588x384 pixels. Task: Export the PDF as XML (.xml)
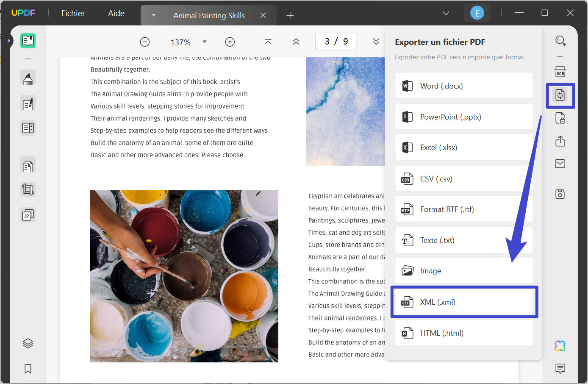point(464,302)
